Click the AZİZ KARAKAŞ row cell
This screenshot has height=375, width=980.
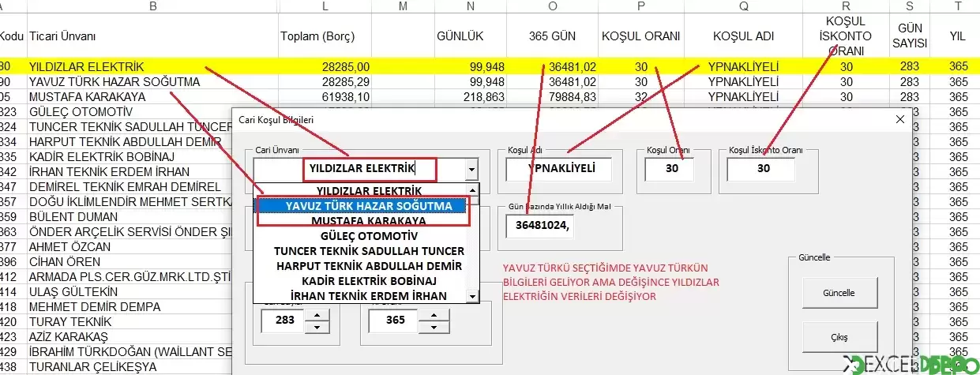(129, 336)
